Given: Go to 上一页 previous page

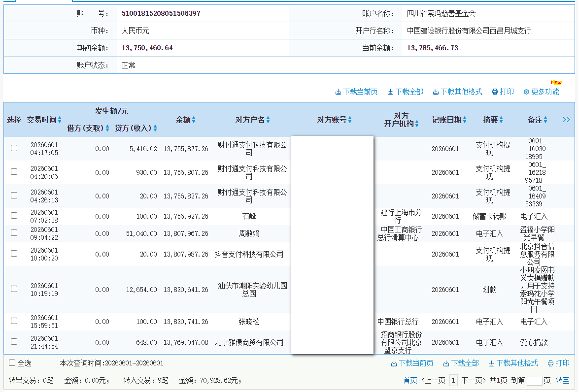Looking at the screenshot, I should pos(433,381).
